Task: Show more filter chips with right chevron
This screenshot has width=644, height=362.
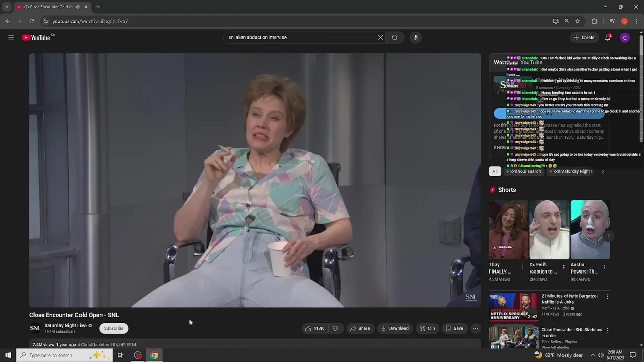Action: 602,172
